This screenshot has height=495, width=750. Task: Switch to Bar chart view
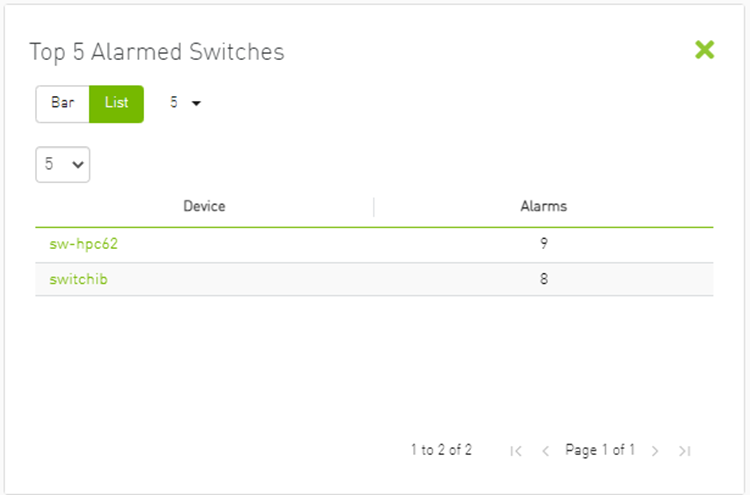pyautogui.click(x=63, y=103)
